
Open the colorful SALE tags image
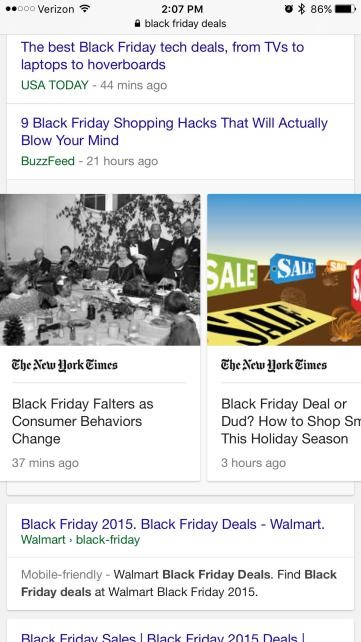coord(284,269)
